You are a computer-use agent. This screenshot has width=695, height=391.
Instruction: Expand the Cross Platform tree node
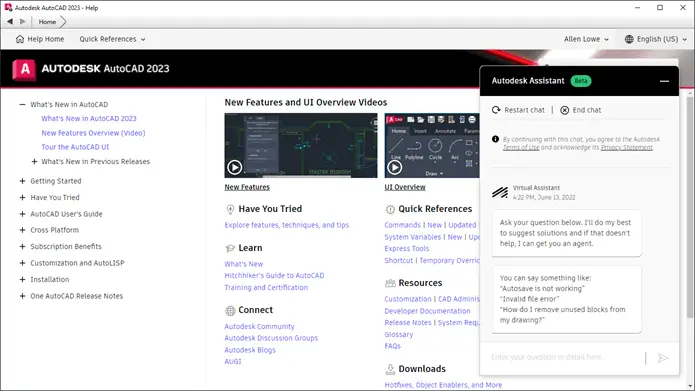pos(22,230)
